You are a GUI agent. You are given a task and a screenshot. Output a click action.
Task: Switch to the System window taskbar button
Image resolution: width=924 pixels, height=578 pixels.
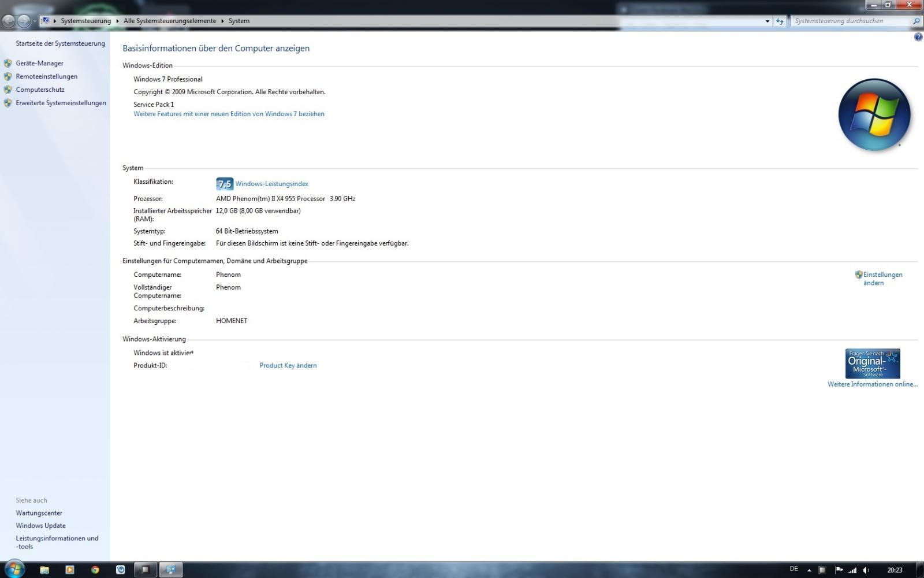point(171,570)
